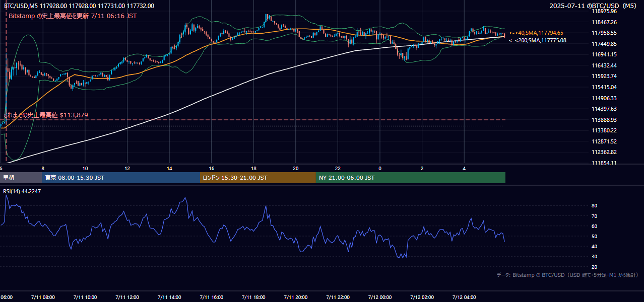The height and width of the screenshot is (302, 644).
Task: Click the hour tick 16 under price chart
Action: click(211, 168)
